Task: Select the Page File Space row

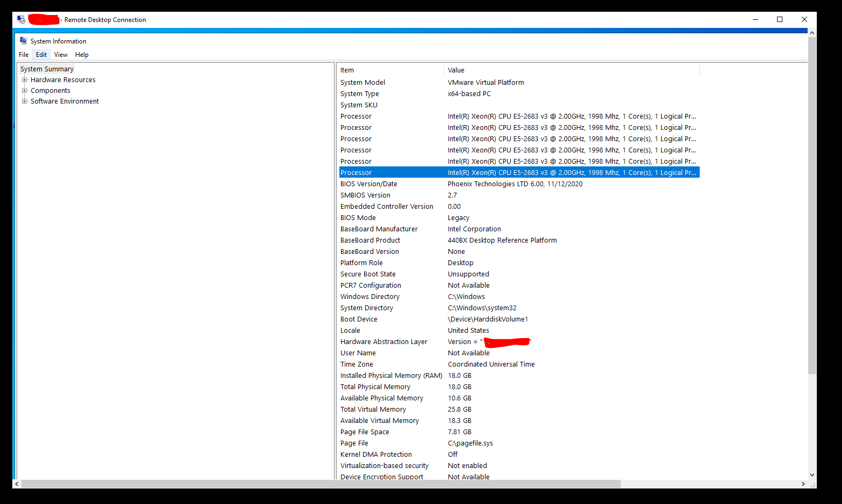Action: point(519,432)
